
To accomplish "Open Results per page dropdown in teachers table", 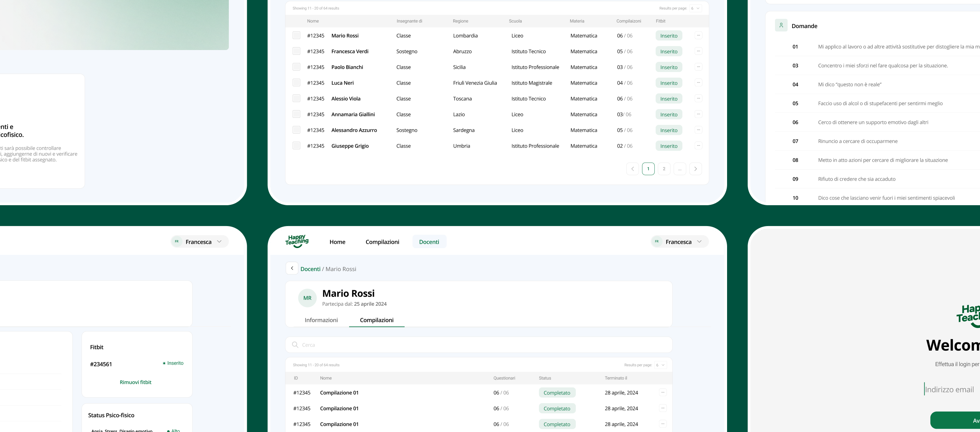I will (x=695, y=8).
